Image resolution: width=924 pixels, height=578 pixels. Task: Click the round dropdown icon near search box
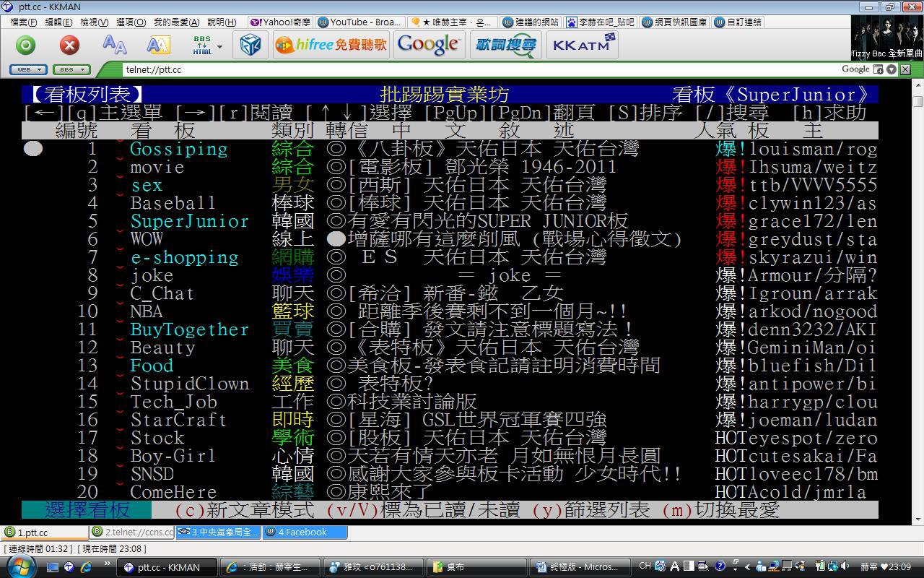[x=892, y=69]
